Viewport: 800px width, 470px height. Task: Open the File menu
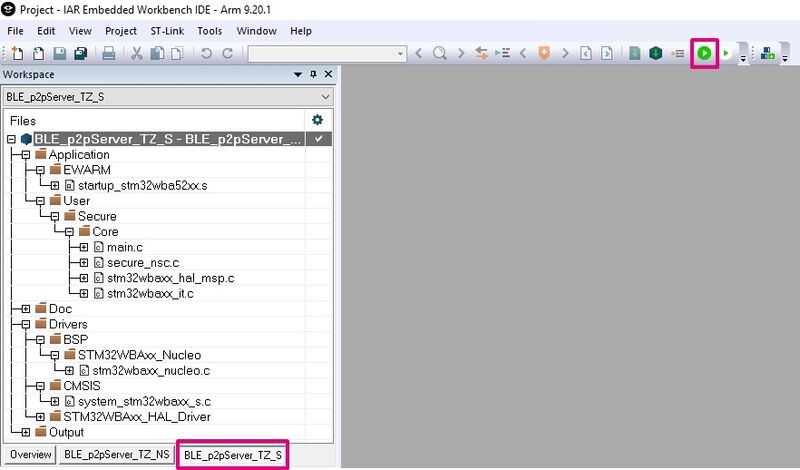click(15, 31)
